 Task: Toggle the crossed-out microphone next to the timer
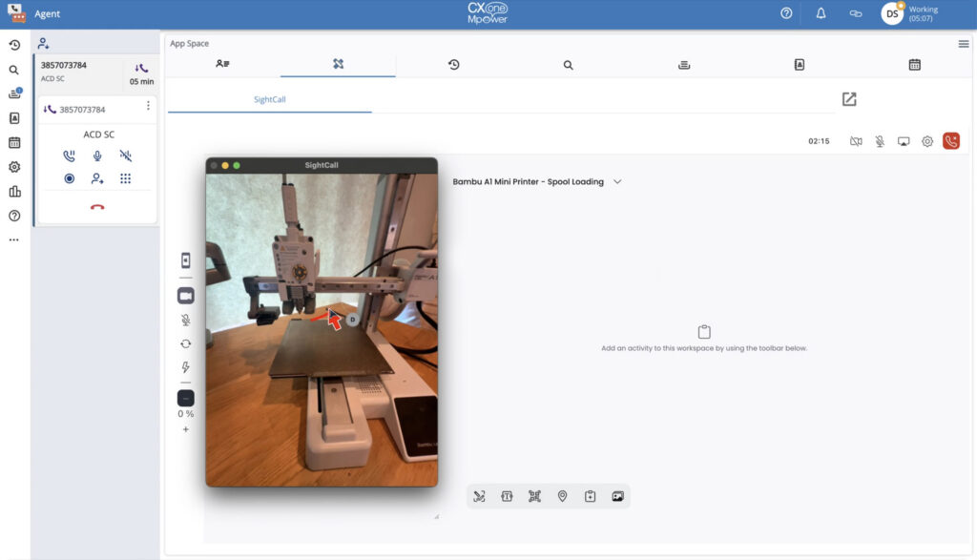tap(880, 141)
